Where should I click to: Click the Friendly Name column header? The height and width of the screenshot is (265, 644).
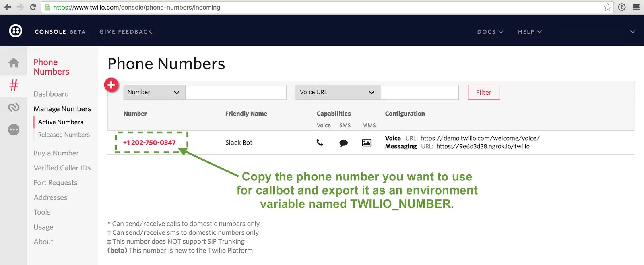point(246,114)
